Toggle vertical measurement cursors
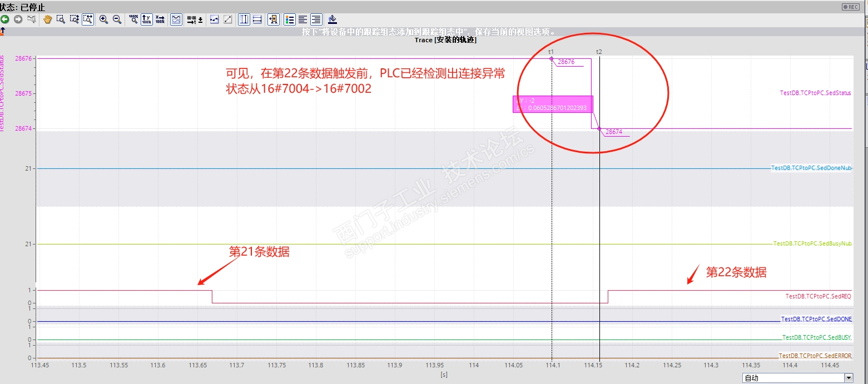 [244, 19]
